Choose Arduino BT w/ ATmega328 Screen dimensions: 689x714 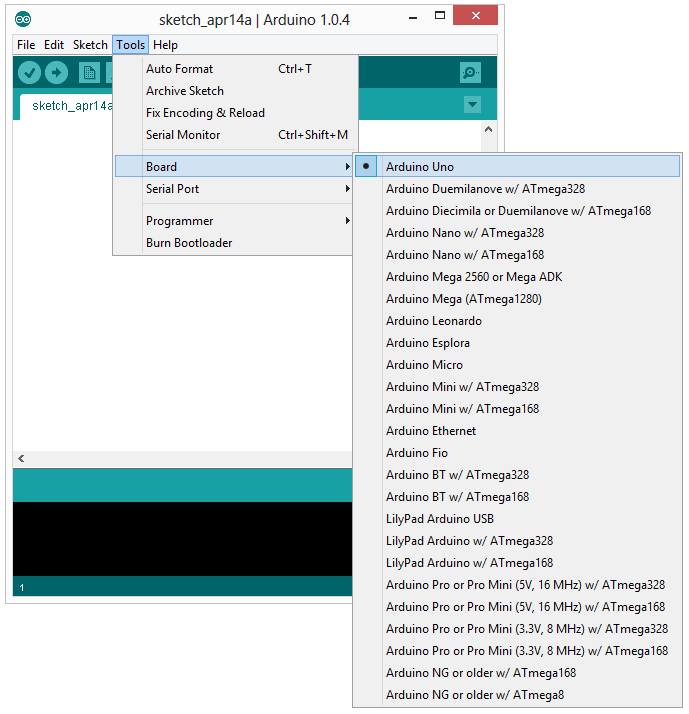[517, 474]
